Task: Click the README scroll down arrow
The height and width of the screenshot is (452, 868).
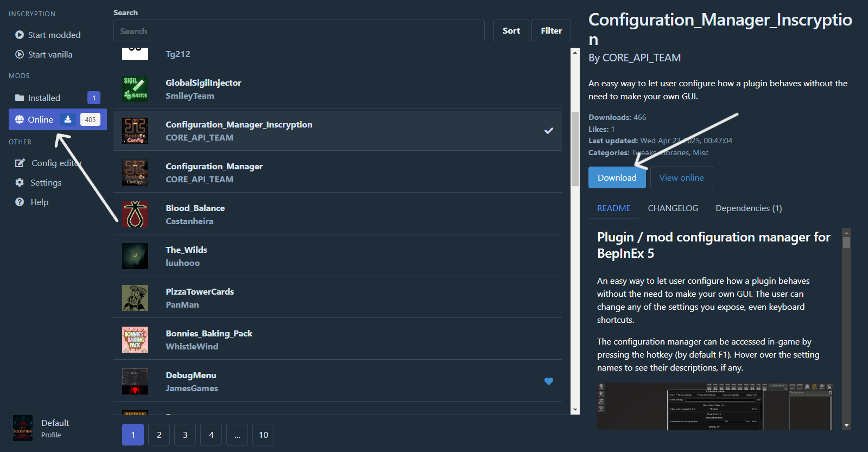Action: coord(846,426)
